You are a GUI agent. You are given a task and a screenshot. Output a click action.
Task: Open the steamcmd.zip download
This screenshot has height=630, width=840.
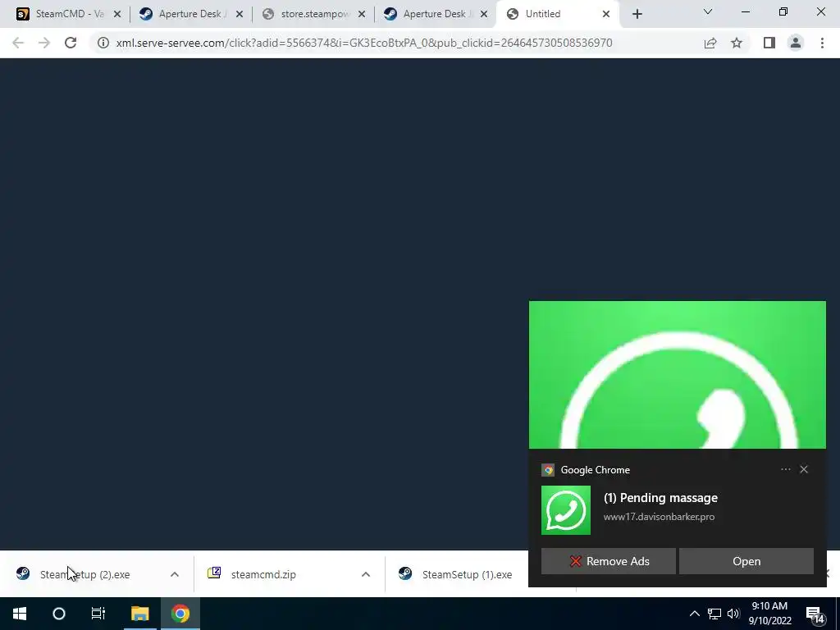coord(263,574)
